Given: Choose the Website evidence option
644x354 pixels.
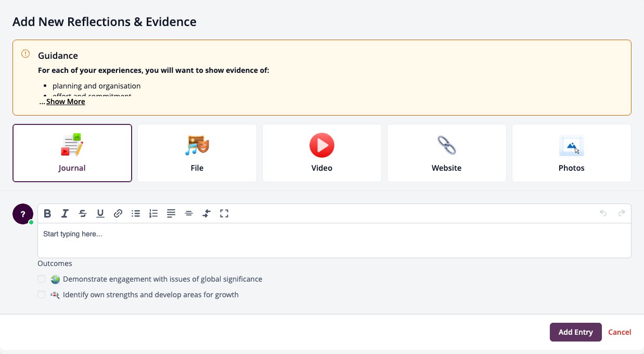Looking at the screenshot, I should [x=447, y=153].
